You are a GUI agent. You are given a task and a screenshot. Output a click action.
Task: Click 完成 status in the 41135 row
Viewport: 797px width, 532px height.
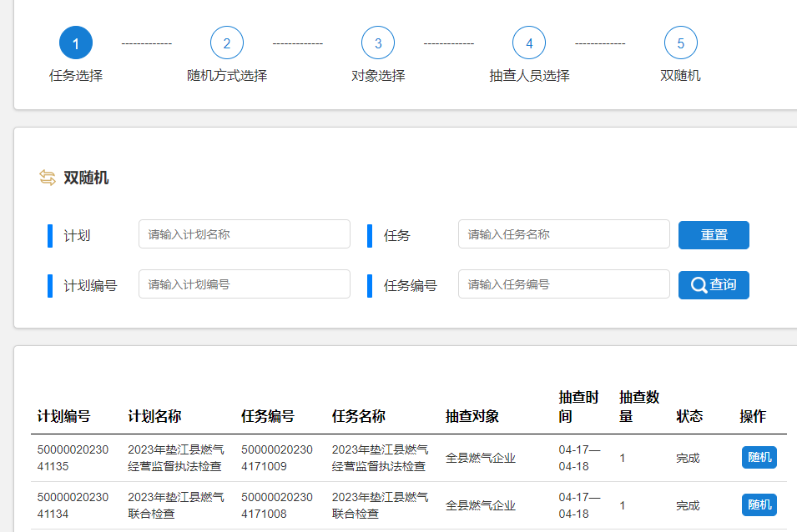688,458
